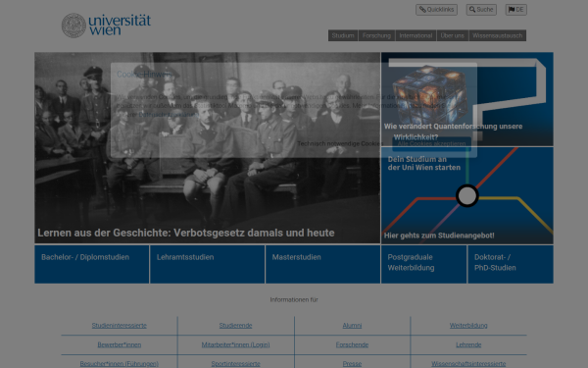Click the Universität Wien logo
The width and height of the screenshot is (588, 368).
(x=106, y=26)
